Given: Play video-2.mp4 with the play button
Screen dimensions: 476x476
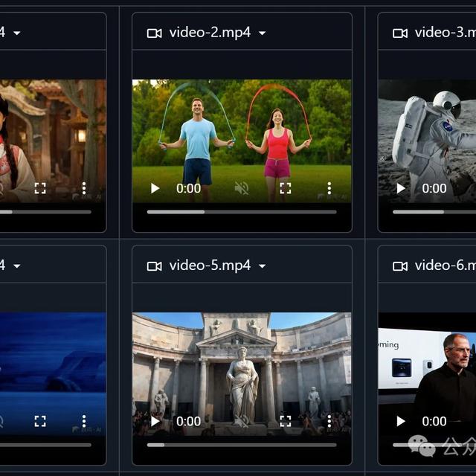Looking at the screenshot, I should tap(155, 188).
